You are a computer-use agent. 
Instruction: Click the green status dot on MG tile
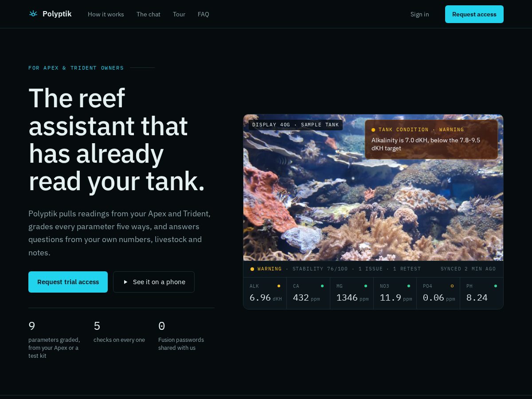coord(366,286)
